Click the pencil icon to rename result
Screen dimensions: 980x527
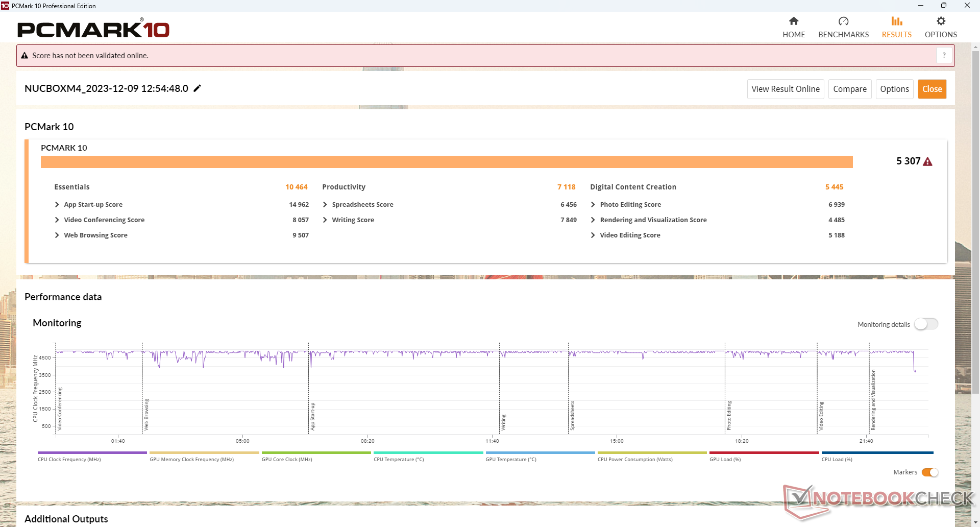(198, 88)
